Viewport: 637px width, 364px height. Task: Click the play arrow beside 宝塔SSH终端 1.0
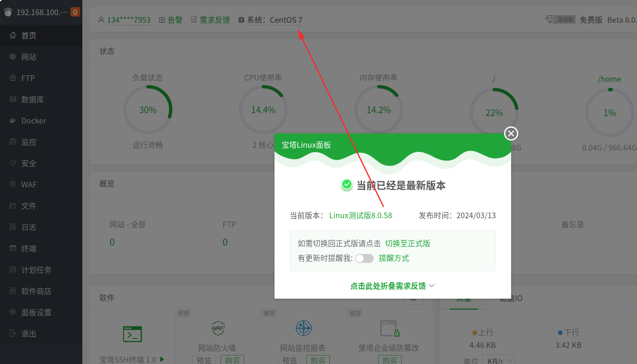pos(162,359)
